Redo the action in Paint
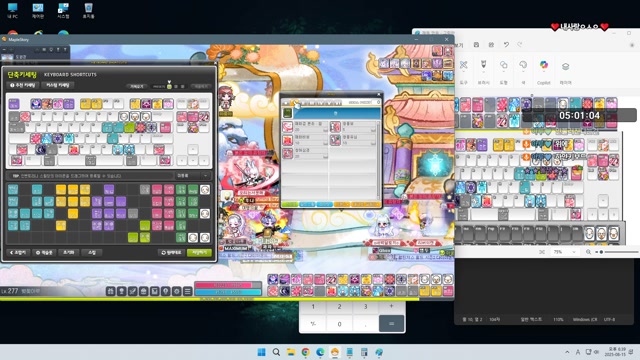This screenshot has width=640, height=360. click(x=520, y=44)
